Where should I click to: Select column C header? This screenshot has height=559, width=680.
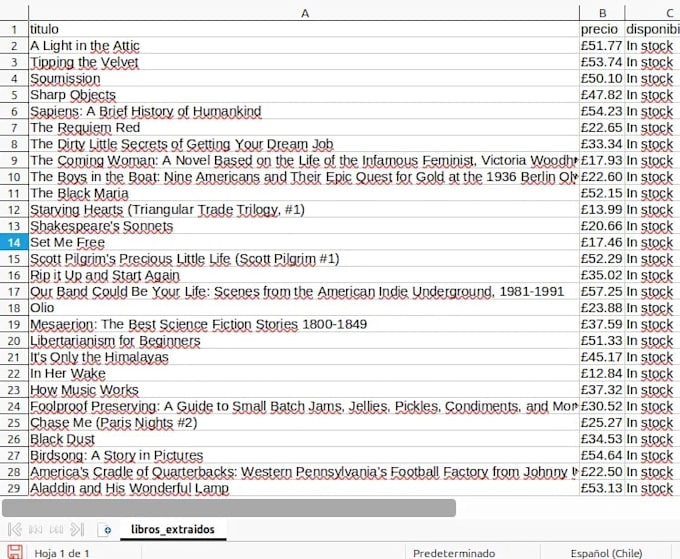click(653, 13)
